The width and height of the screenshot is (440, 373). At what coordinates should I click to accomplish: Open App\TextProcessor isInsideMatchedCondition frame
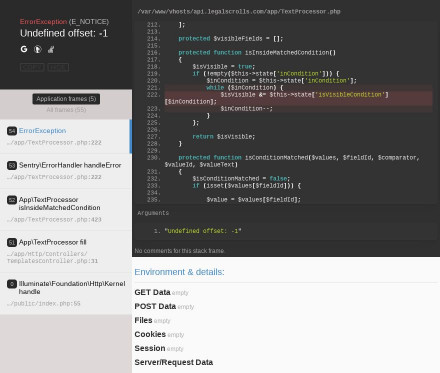pos(66,209)
